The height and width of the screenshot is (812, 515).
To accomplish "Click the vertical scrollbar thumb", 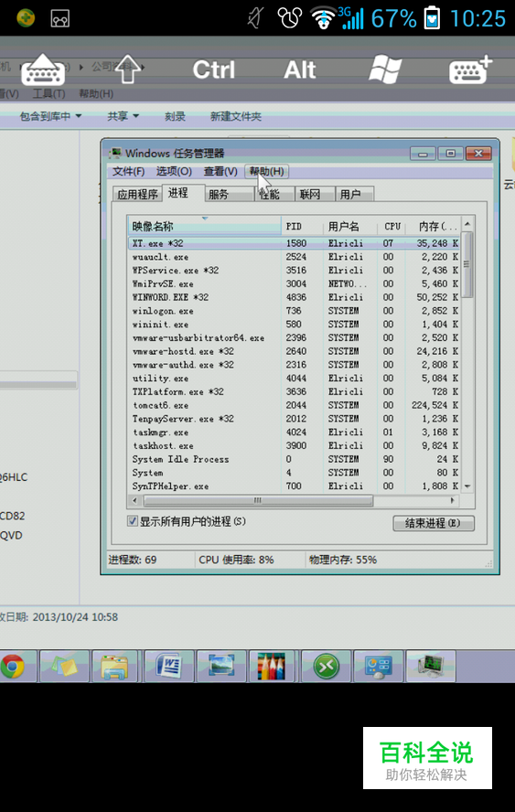I will 467,264.
